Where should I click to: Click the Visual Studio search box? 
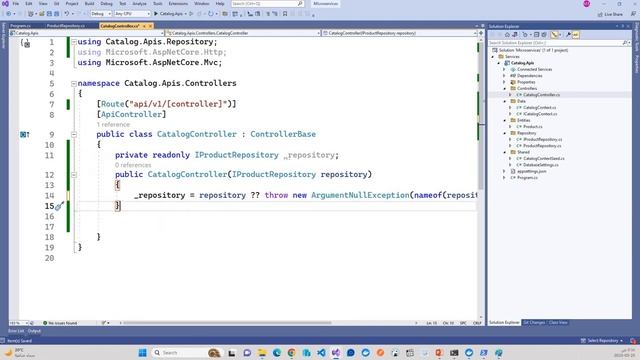267,4
